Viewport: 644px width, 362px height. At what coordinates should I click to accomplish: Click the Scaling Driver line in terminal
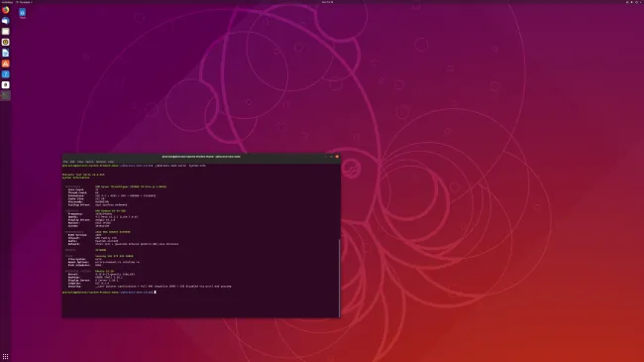(x=98, y=205)
